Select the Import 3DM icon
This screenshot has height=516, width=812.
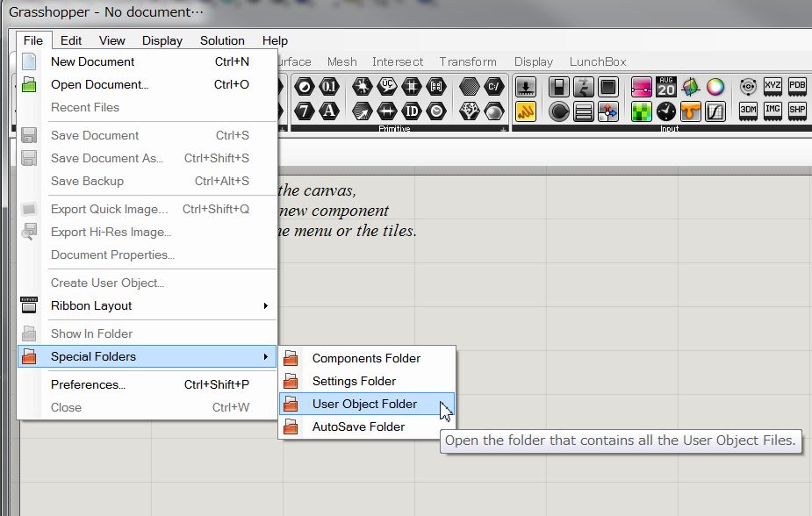click(x=748, y=111)
